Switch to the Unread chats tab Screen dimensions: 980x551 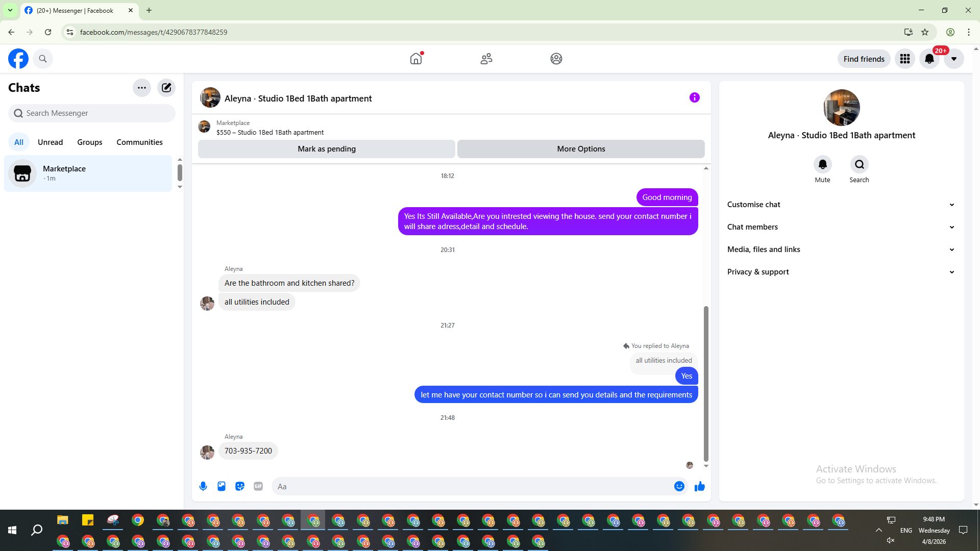(x=50, y=142)
